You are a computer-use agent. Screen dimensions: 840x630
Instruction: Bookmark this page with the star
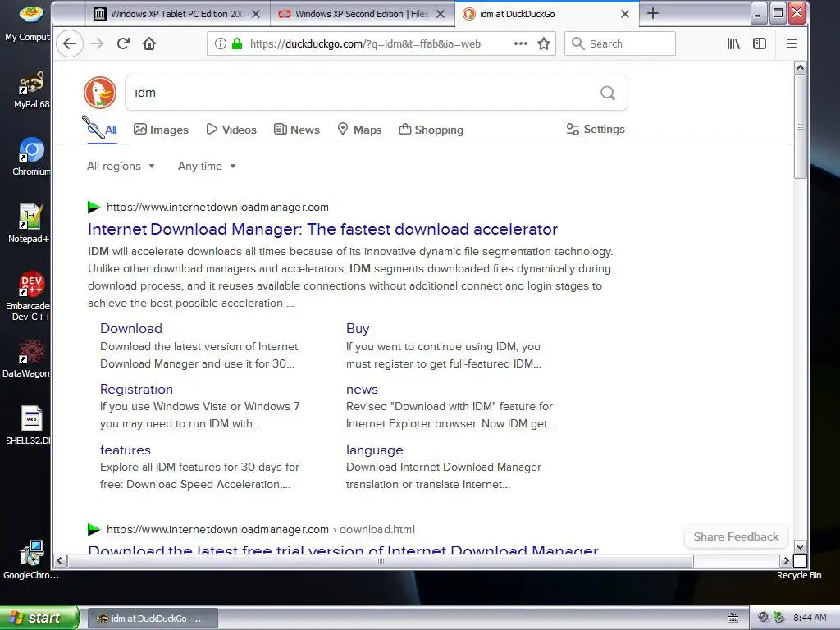pos(544,44)
